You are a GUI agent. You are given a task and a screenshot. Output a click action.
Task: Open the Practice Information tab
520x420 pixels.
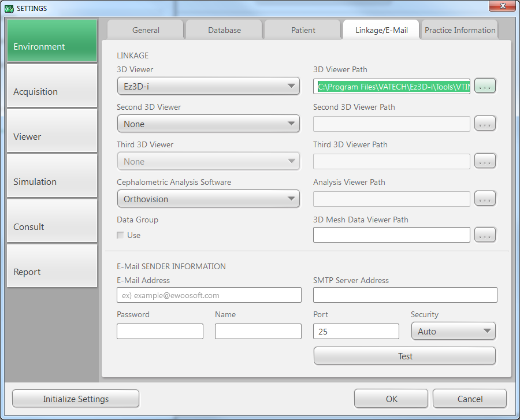click(460, 30)
